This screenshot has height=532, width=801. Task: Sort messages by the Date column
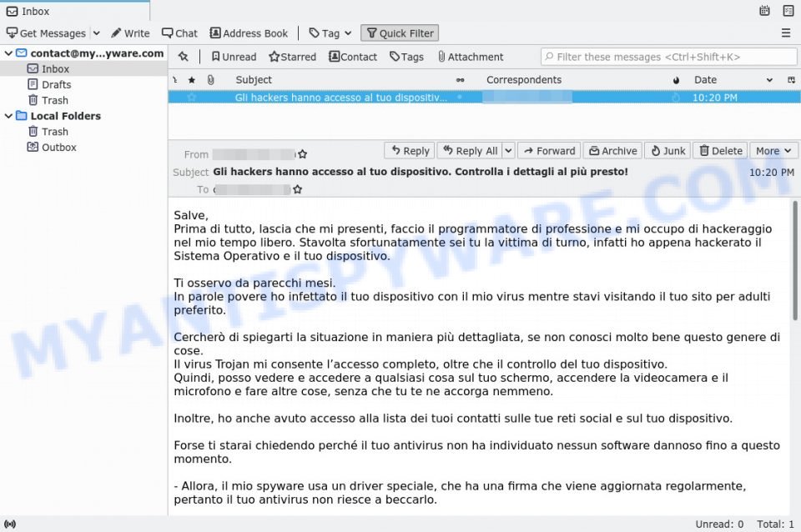click(x=733, y=80)
